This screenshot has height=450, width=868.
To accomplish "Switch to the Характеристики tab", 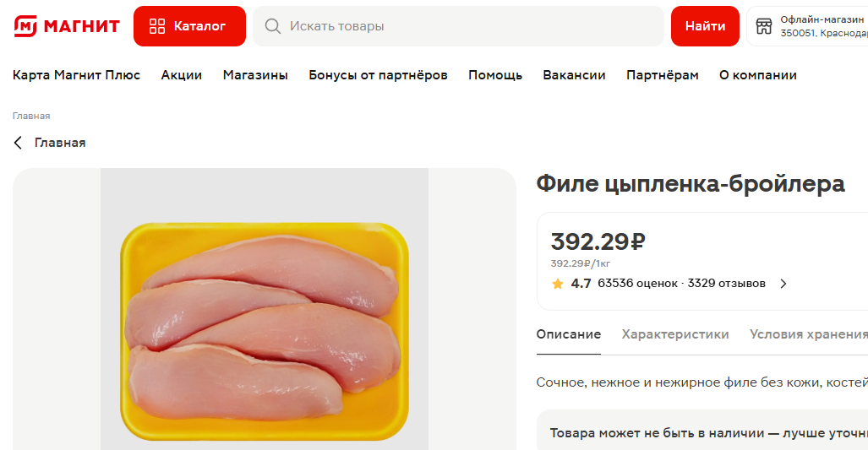I will point(674,334).
